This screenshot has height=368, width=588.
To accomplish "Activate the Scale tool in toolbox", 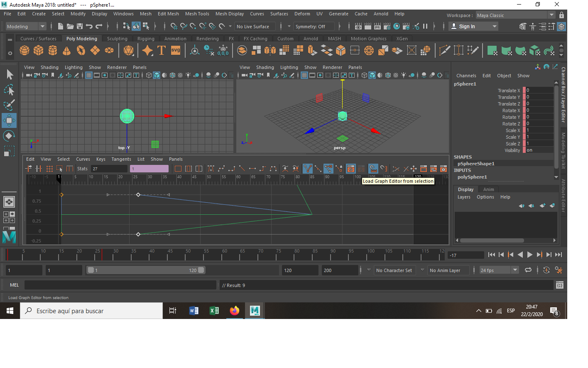I will (x=9, y=151).
